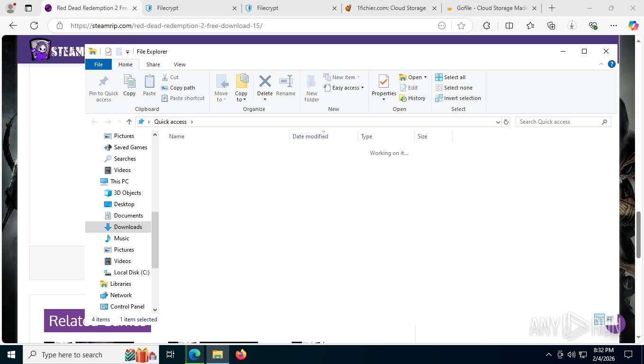The image size is (644, 364).
Task: Select Network in navigation pane
Action: coord(116,295)
